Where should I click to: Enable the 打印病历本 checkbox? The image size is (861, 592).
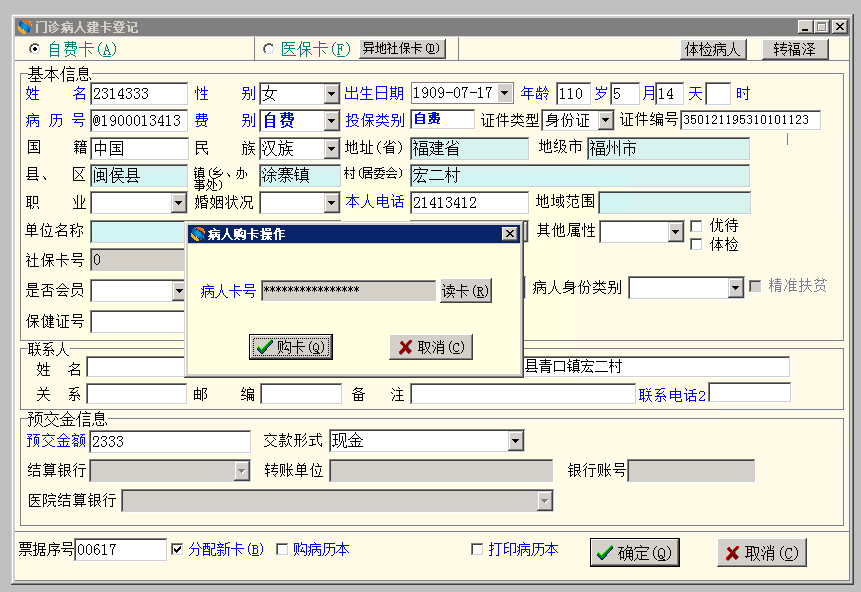click(477, 549)
